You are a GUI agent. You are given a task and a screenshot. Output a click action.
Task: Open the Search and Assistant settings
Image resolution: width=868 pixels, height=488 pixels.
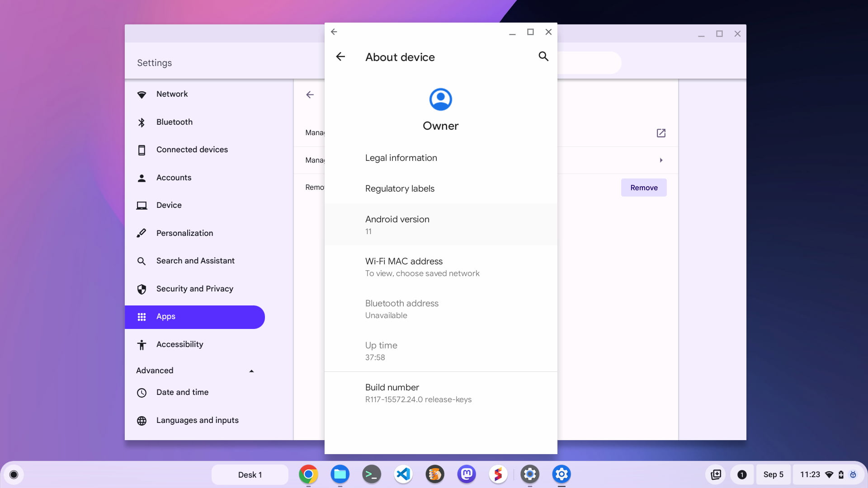[x=195, y=261]
